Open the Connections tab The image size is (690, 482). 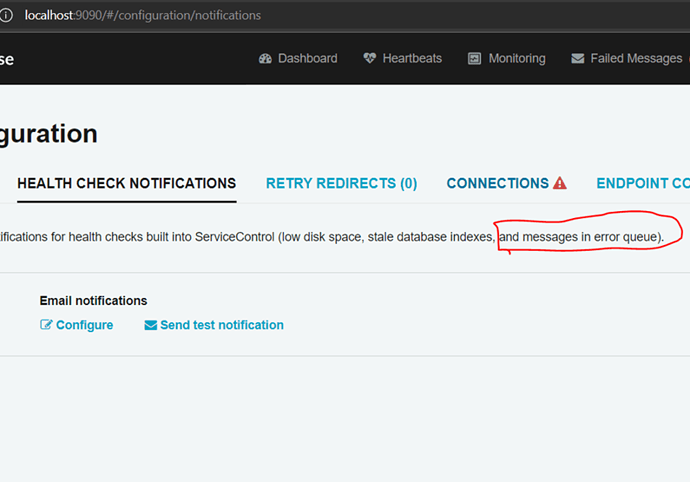(x=506, y=183)
